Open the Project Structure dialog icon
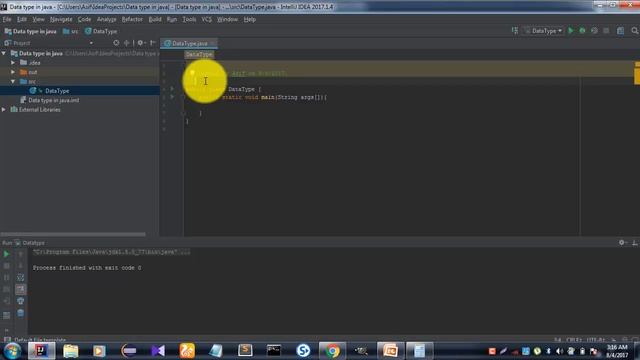The image size is (640, 360). (x=620, y=31)
